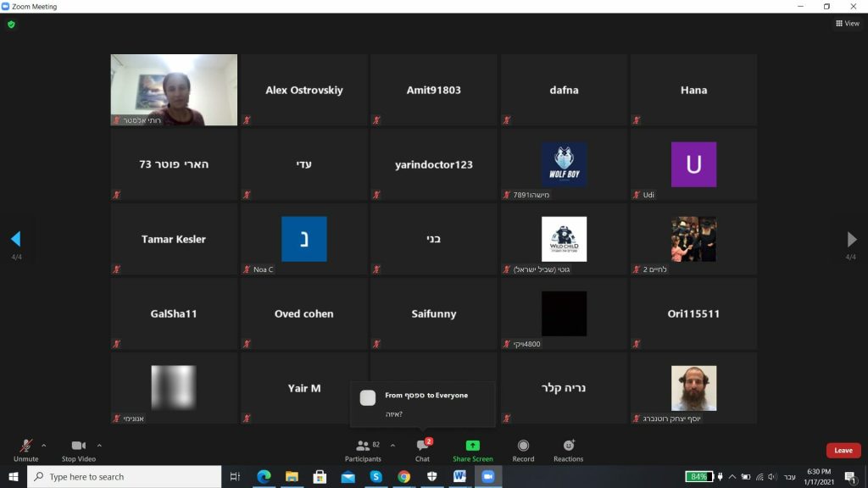This screenshot has height=488, width=868.
Task: Select the Alex Ostrovskiy participant tile
Action: click(304, 90)
